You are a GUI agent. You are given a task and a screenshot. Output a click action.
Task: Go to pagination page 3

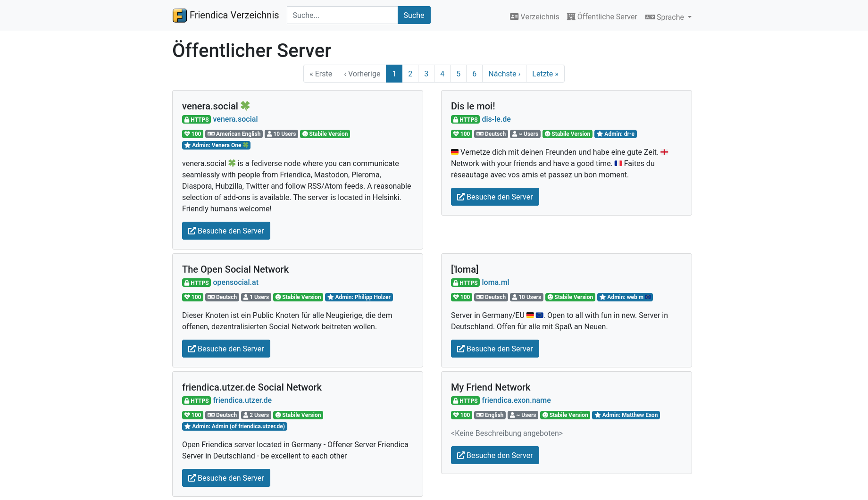pyautogui.click(x=426, y=74)
